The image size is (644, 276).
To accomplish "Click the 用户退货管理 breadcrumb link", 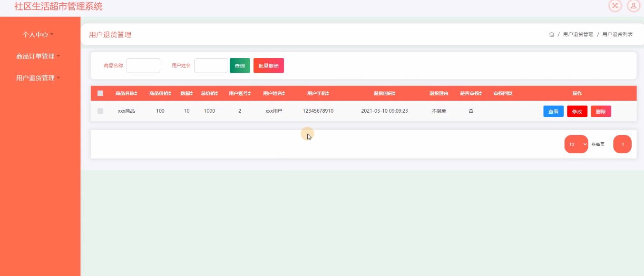I will click(578, 34).
